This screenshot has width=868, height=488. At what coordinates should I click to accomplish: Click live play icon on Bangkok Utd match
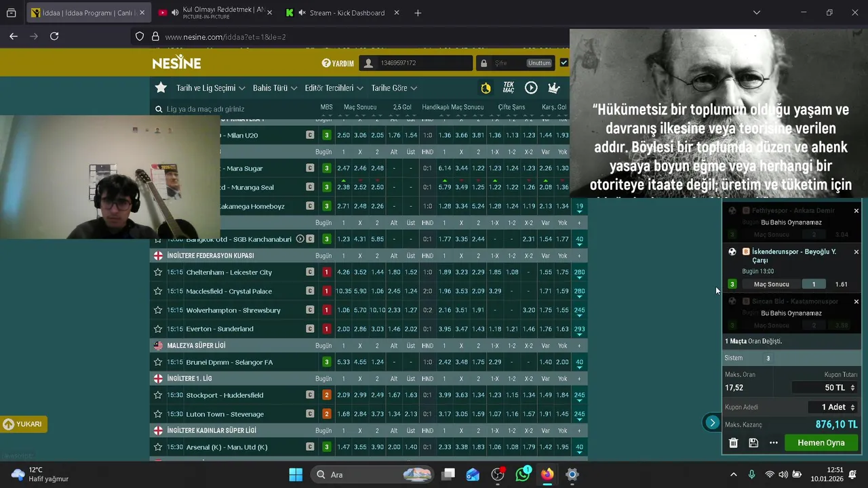[x=300, y=239]
